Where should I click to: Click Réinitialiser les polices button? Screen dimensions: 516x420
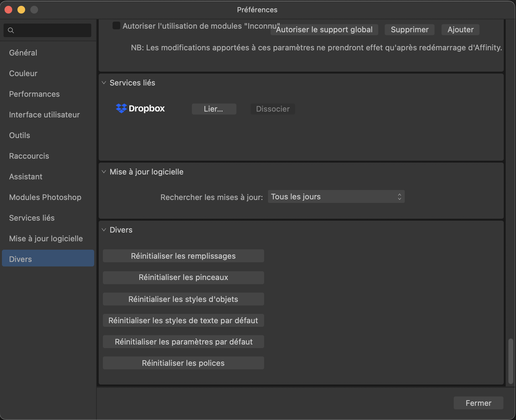coord(183,363)
